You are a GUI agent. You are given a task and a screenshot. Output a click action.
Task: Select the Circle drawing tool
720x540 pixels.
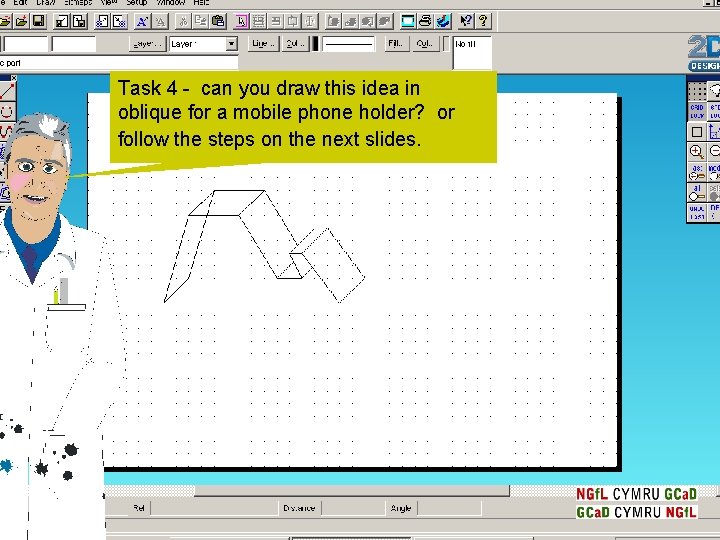point(7,111)
